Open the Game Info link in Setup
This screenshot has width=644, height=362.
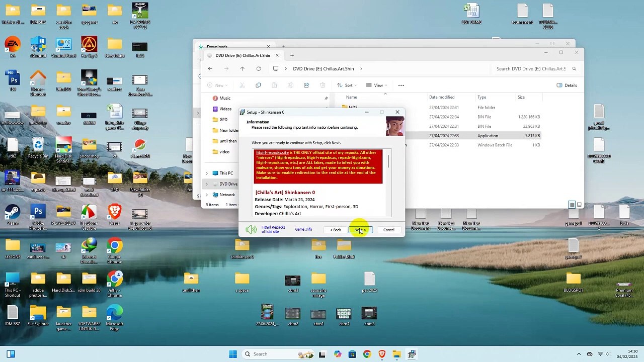click(303, 229)
